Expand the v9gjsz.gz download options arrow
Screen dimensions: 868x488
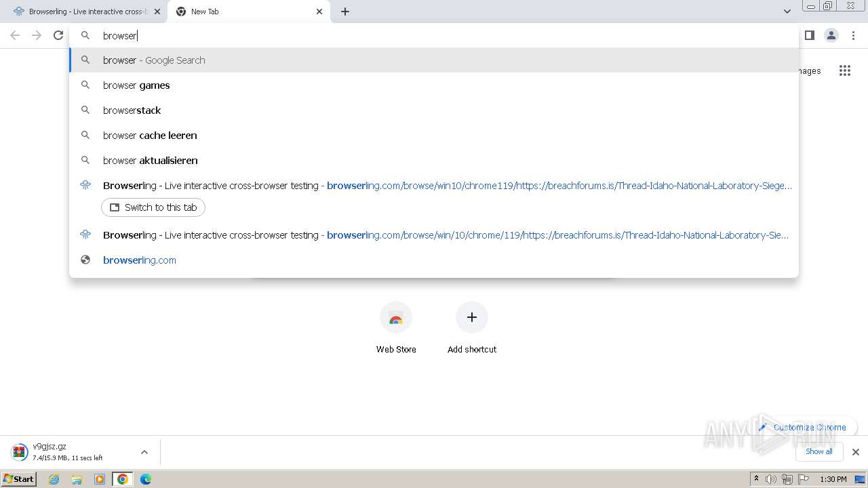click(x=144, y=452)
